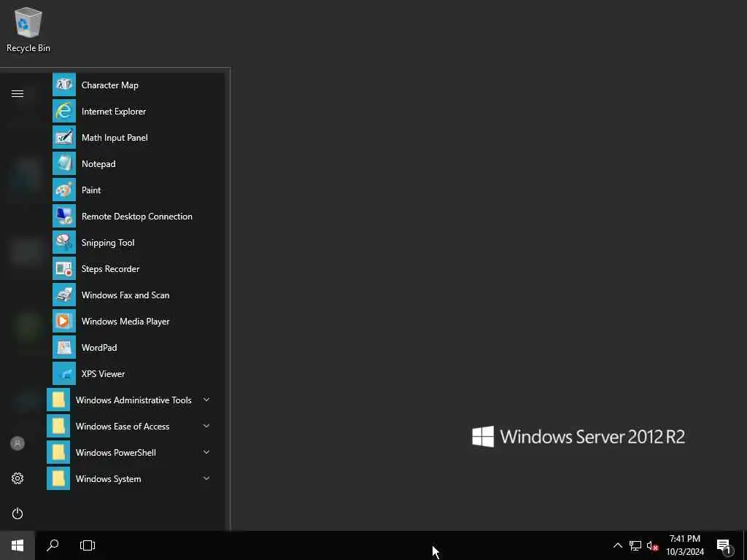Screen dimensions: 747x560
Task: Open Task View on the taskbar
Action: pyautogui.click(x=88, y=545)
